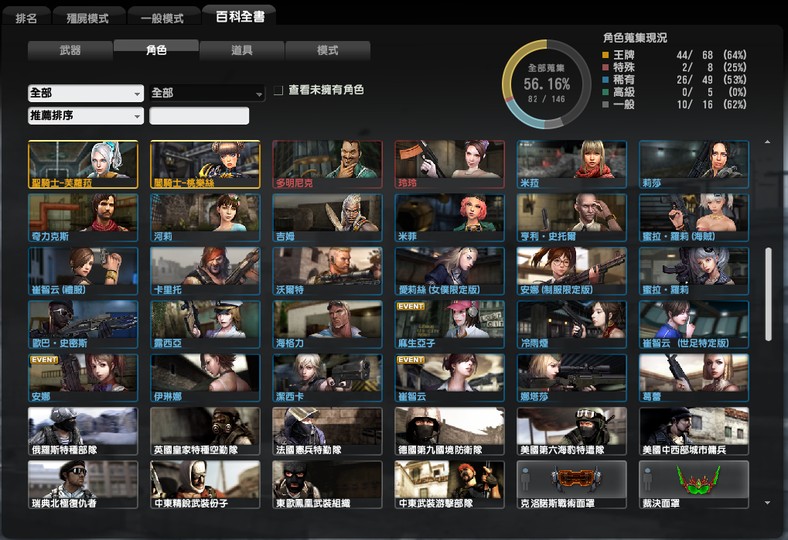Click the 武器 category button

coord(70,51)
